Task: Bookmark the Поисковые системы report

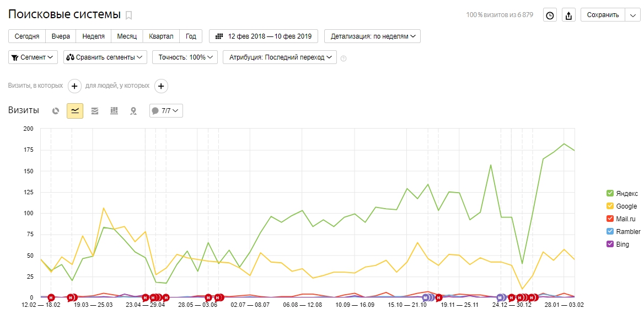Action: point(129,15)
